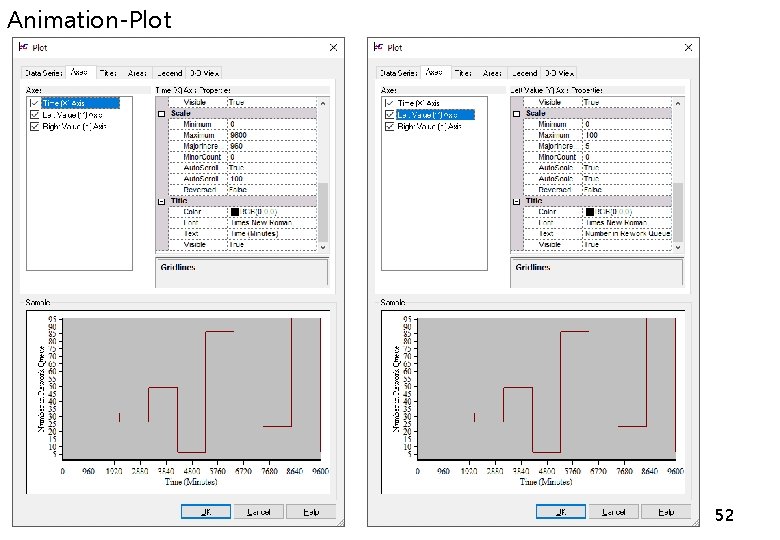Click MinorCount value in right dialog
Viewport: 780px width, 540px height.
pyautogui.click(x=627, y=157)
